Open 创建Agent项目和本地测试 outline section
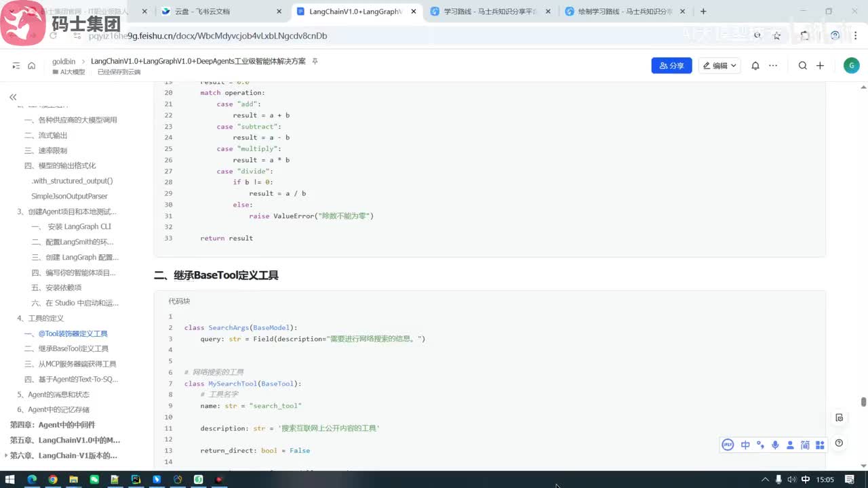Viewport: 868px width, 488px height. point(66,211)
